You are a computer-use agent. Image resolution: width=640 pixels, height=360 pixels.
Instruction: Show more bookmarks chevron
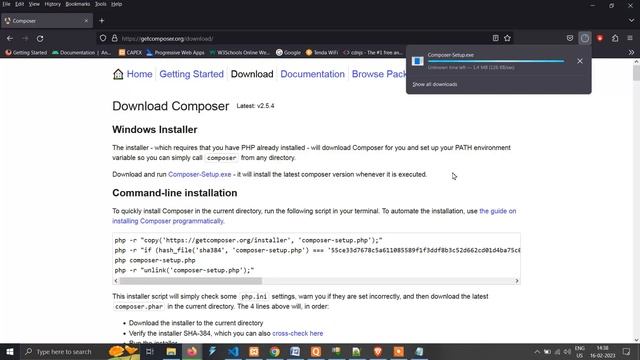tap(631, 52)
